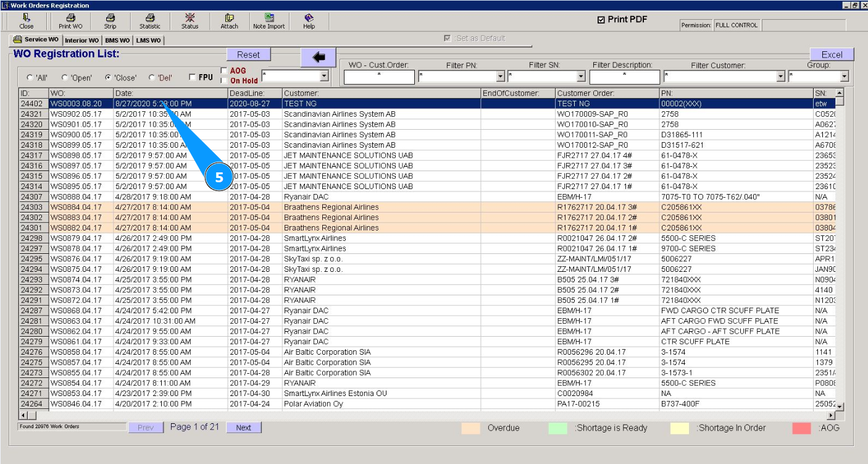Select the 'Close' radio filter

pyautogui.click(x=108, y=78)
